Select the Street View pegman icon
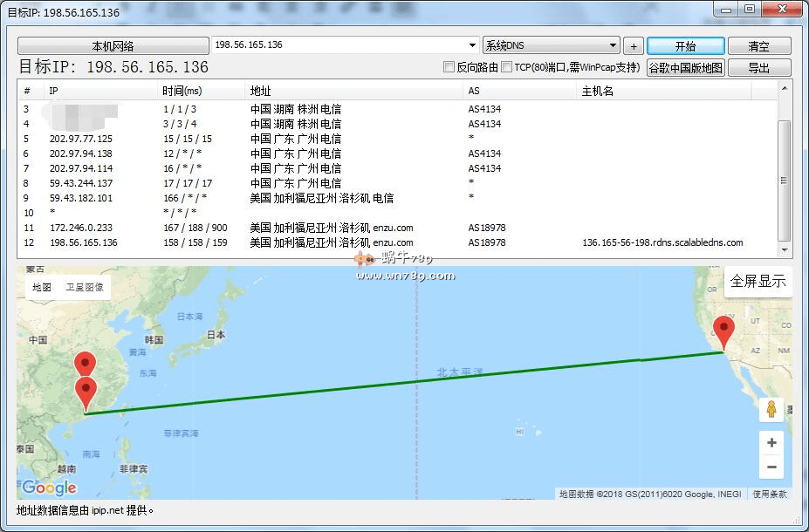This screenshot has height=532, width=809. point(771,408)
